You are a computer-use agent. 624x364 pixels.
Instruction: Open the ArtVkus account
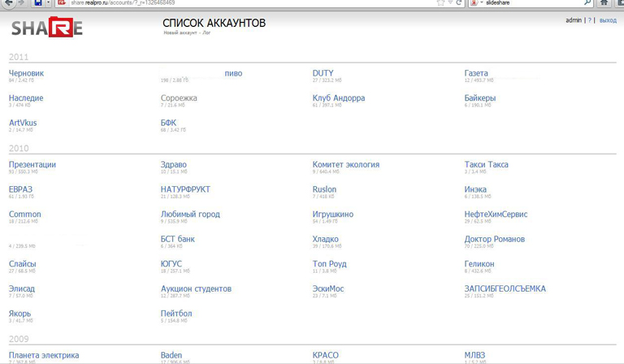23,123
